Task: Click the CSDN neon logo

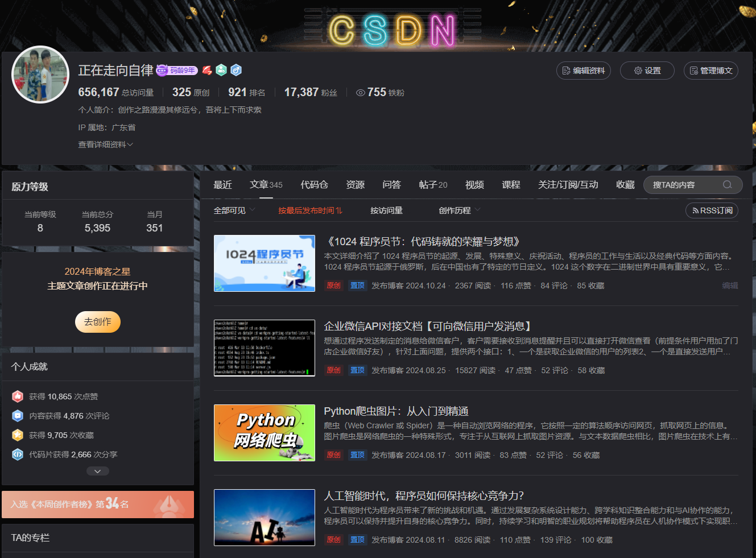Action: 393,30
